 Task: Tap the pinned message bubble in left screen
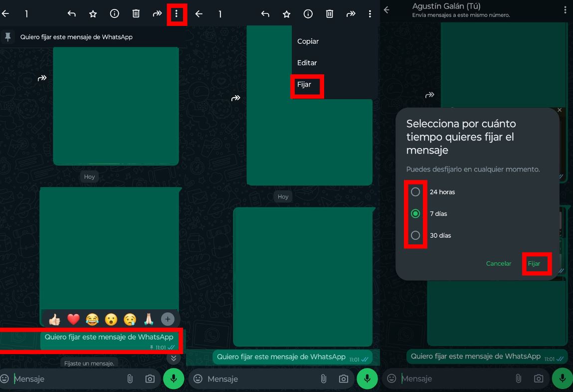pos(109,342)
